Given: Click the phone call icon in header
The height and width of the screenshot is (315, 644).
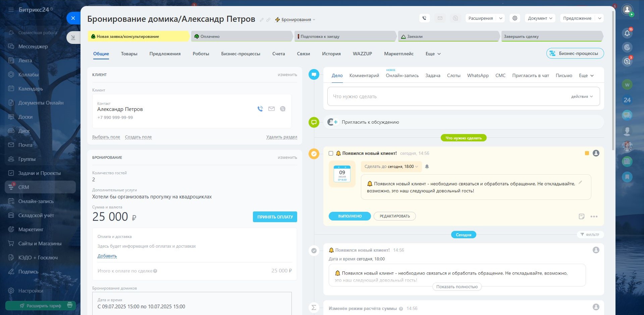Looking at the screenshot, I should (424, 18).
